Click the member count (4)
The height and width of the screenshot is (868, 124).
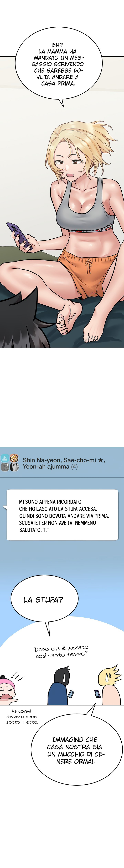74,467
